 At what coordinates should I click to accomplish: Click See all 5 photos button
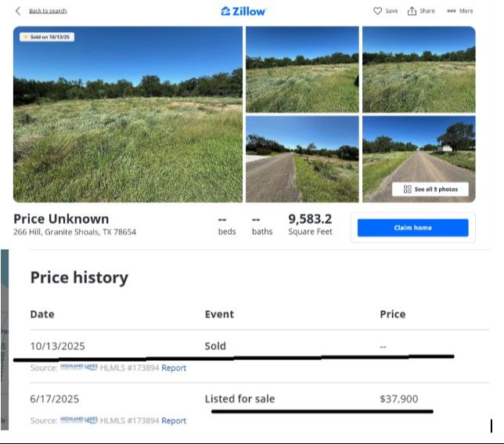tap(430, 190)
